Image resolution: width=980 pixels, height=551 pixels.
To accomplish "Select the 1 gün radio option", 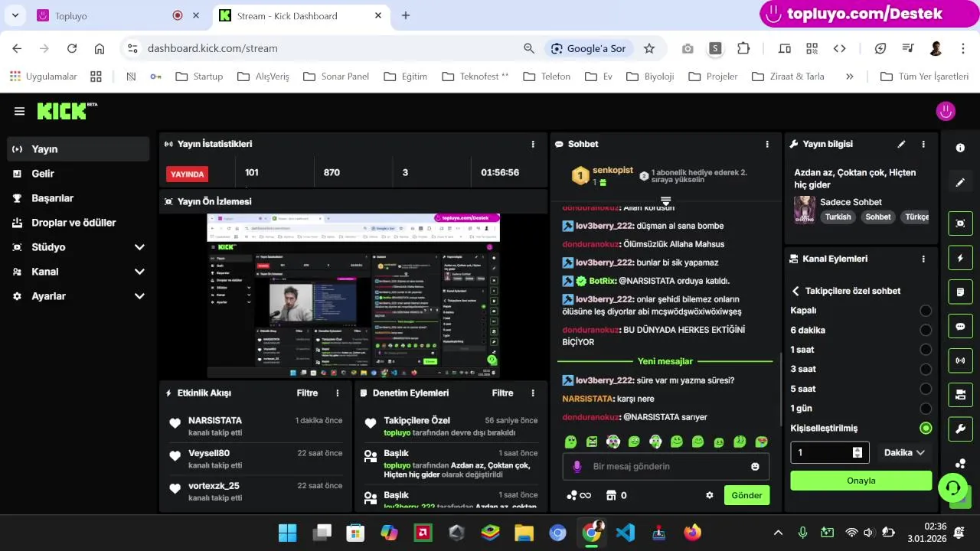I will [x=926, y=409].
